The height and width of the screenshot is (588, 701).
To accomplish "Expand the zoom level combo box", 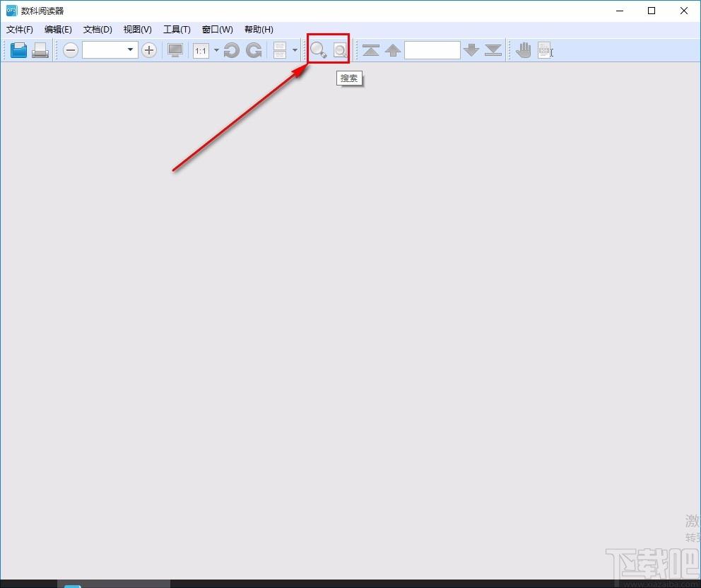I will click(130, 49).
